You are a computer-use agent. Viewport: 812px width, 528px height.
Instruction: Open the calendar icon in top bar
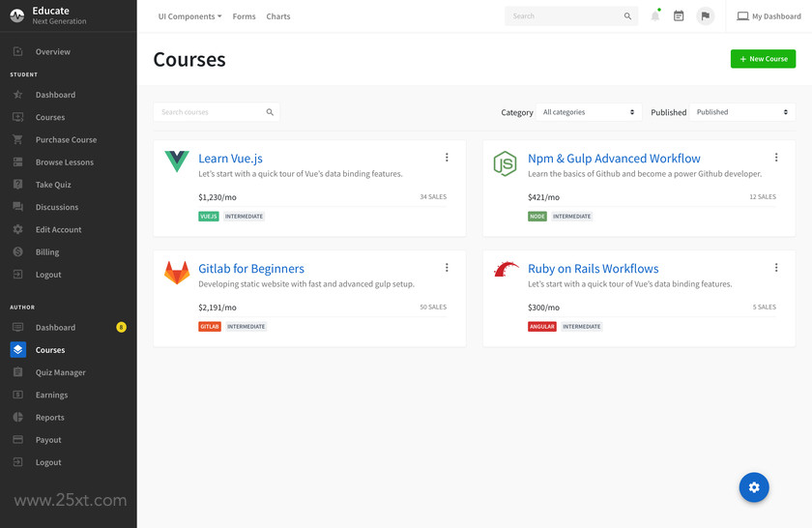(679, 16)
